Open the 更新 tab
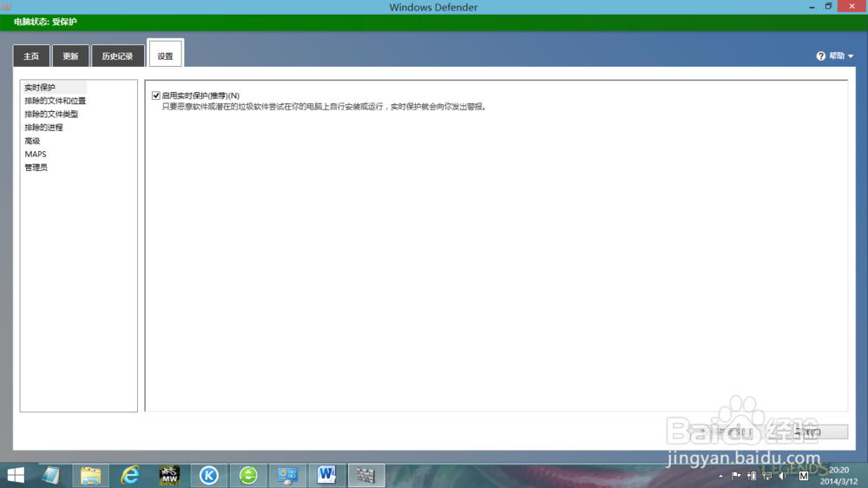This screenshot has width=868, height=488. pos(70,56)
